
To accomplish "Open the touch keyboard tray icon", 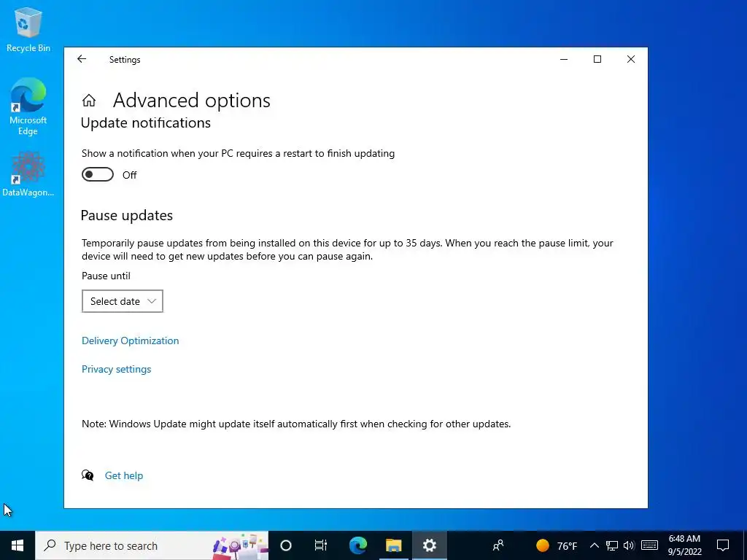I will point(649,545).
